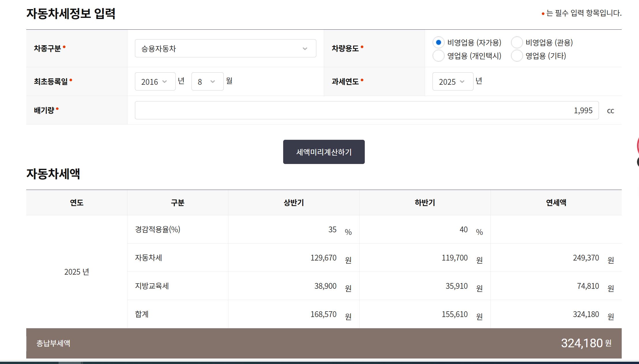Click the 상반기 column header

tap(293, 202)
